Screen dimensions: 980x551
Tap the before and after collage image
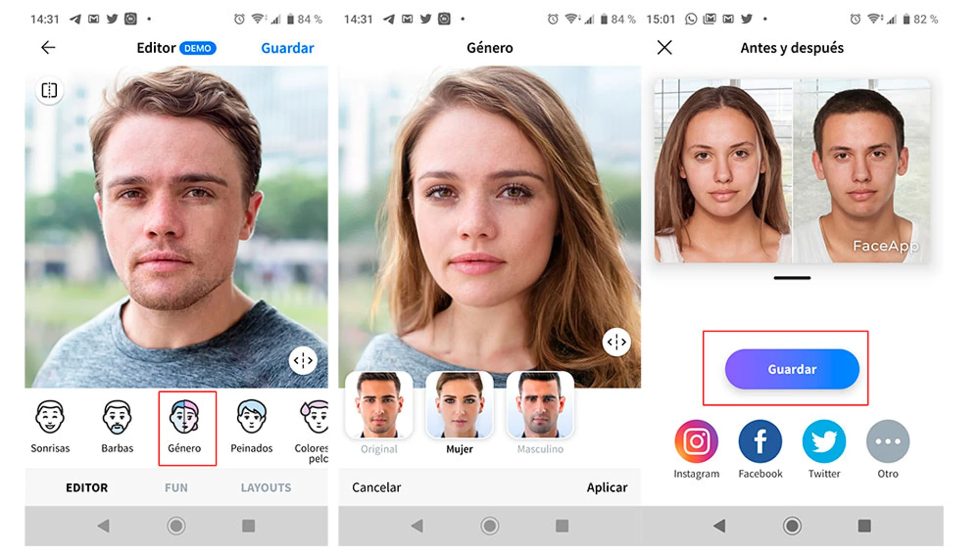[792, 171]
